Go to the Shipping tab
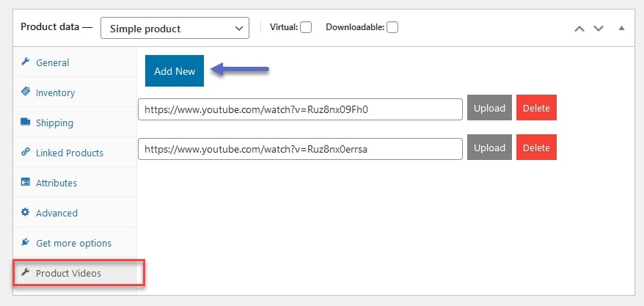644x306 pixels. [75, 123]
